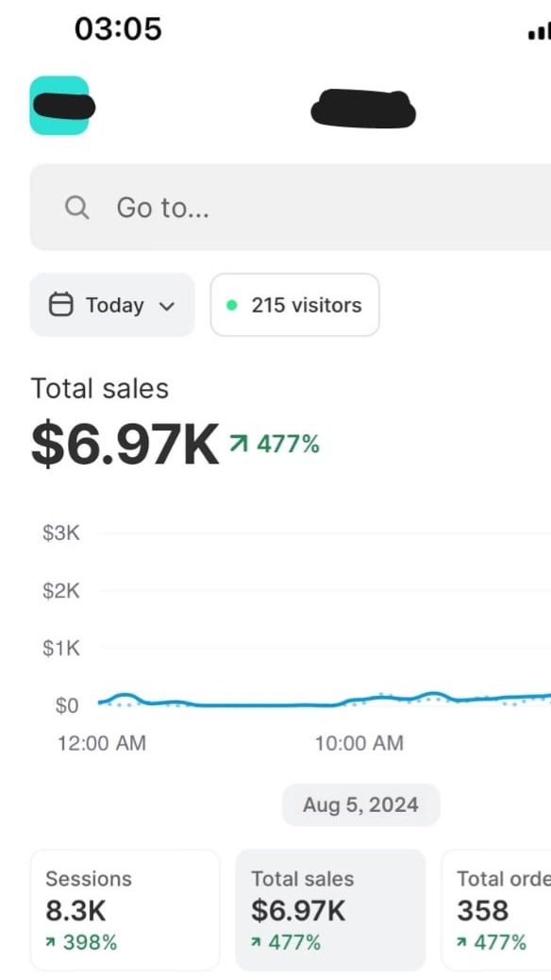The height and width of the screenshot is (980, 551).
Task: Click the magnifier icon in search bar
Action: pyautogui.click(x=76, y=208)
